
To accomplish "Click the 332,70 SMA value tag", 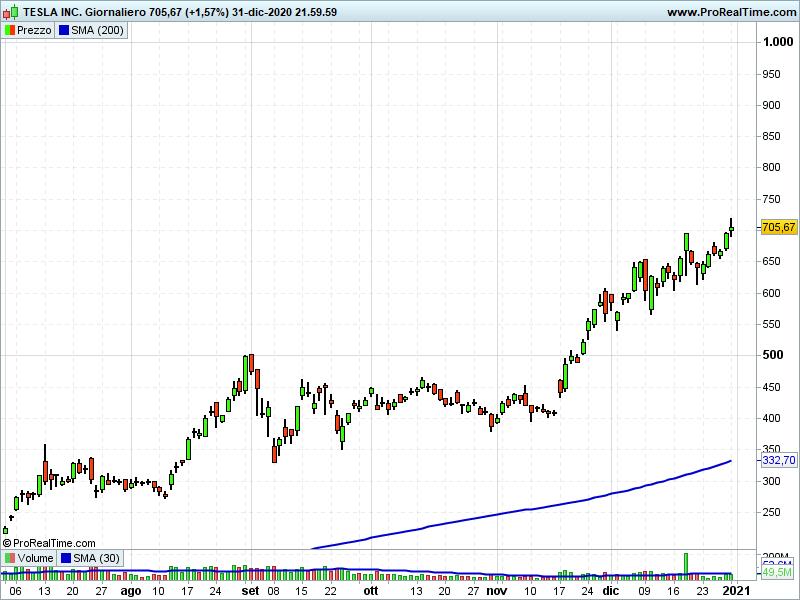I will 778,460.
